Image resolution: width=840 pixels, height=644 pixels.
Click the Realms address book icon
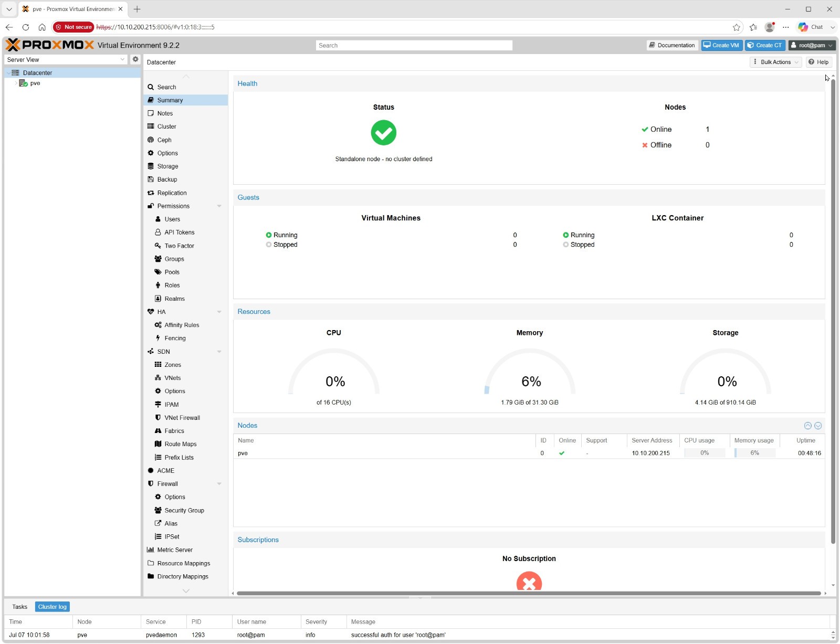(x=158, y=299)
